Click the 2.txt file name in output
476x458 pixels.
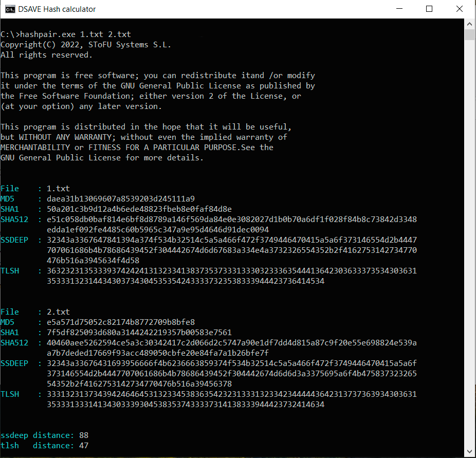pyautogui.click(x=58, y=312)
